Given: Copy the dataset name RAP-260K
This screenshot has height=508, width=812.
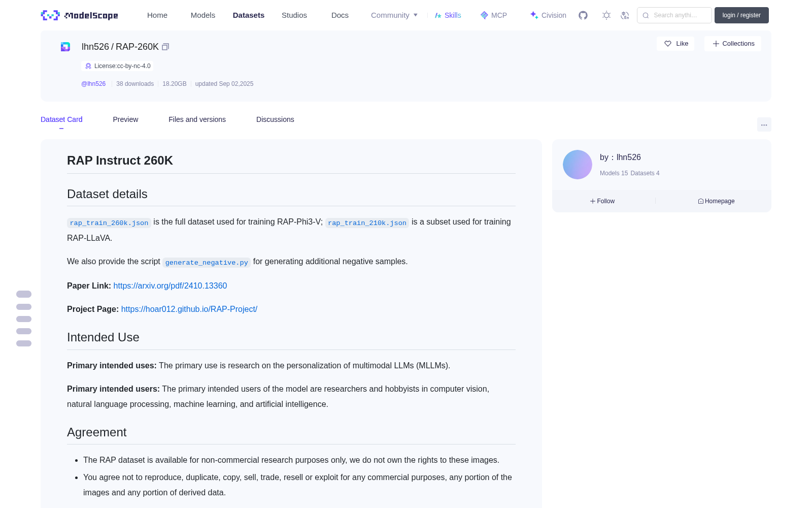Looking at the screenshot, I should coord(165,47).
